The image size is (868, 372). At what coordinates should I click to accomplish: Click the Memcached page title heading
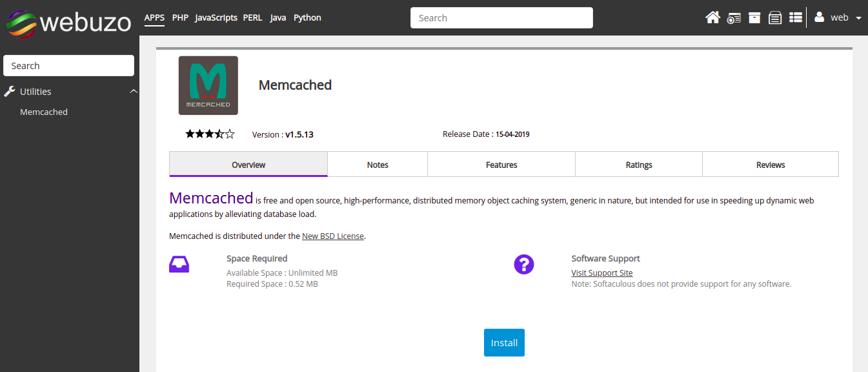(295, 85)
